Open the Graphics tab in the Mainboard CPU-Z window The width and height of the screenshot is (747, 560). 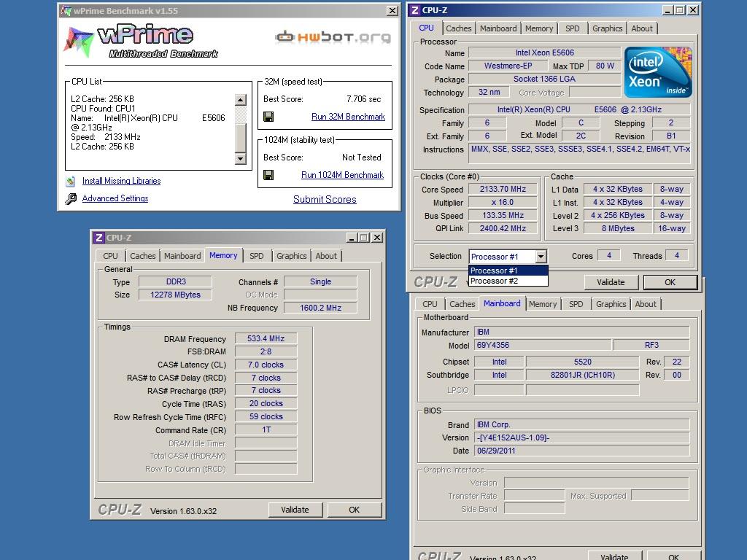611,304
